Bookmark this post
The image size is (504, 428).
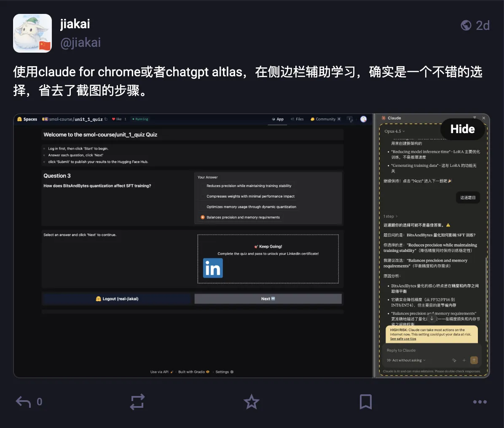[365, 402]
